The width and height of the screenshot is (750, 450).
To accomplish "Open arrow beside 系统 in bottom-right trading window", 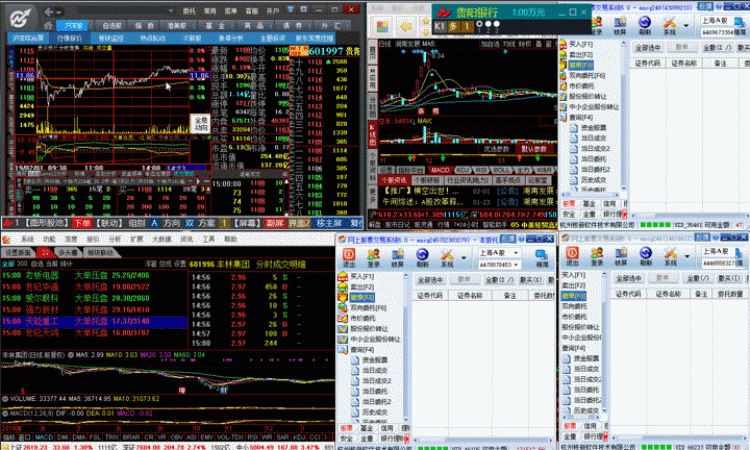I will (687, 256).
